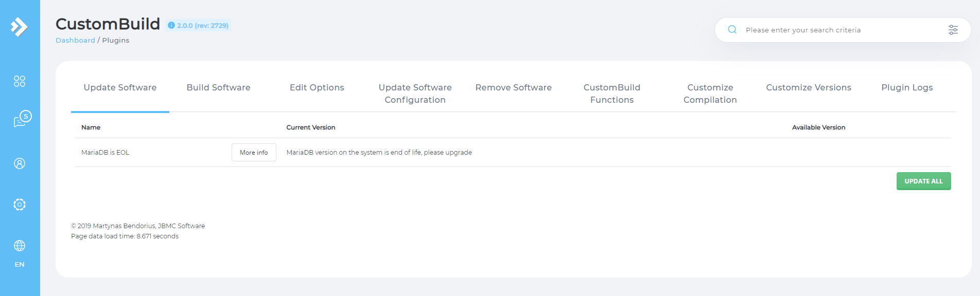Select Update Software Configuration tab
The width and height of the screenshot is (980, 296).
coord(415,94)
